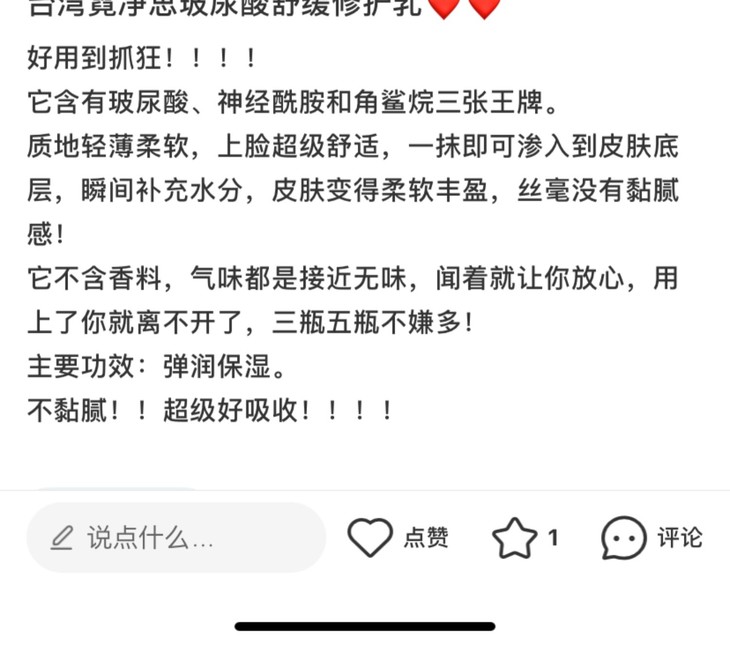This screenshot has height=645, width=730.
Task: Tap the line starting with 它不含香料
Action: pos(353,278)
